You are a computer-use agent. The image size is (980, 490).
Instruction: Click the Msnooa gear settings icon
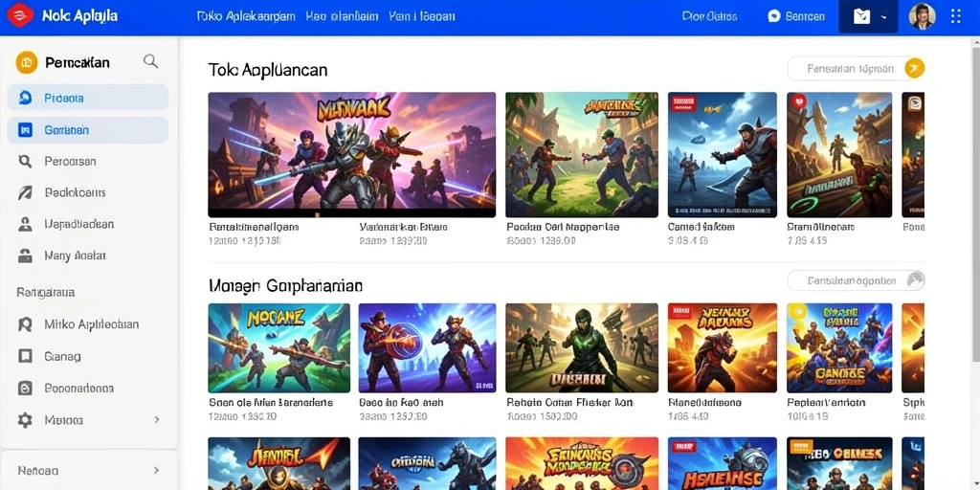point(25,420)
